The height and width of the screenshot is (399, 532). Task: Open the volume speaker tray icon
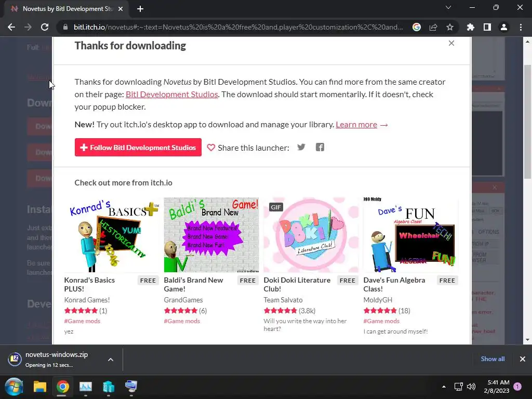(471, 387)
